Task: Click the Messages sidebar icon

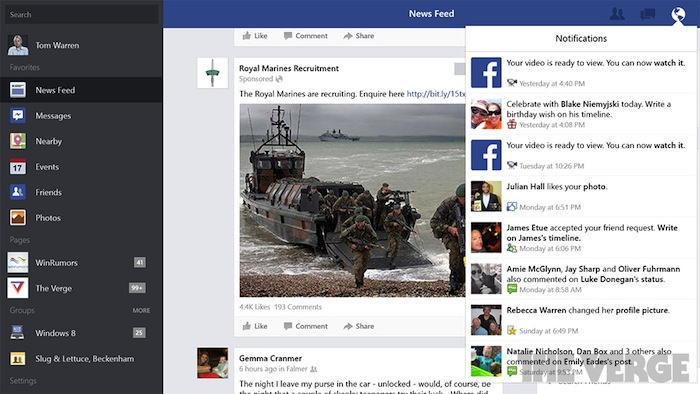Action: click(x=18, y=116)
